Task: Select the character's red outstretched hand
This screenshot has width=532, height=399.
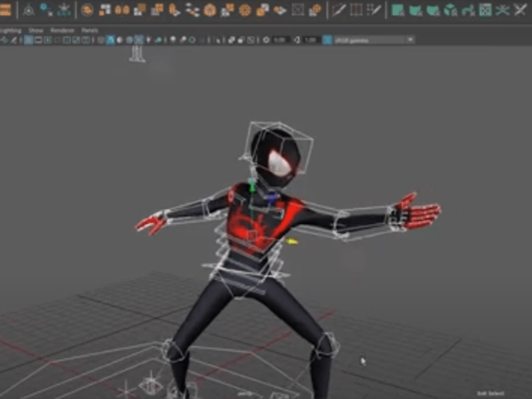Action: tap(420, 212)
